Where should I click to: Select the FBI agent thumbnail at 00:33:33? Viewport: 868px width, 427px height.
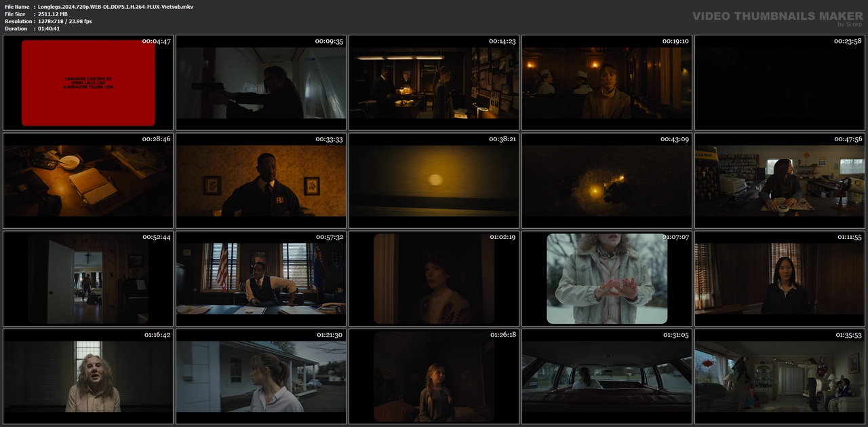[261, 181]
